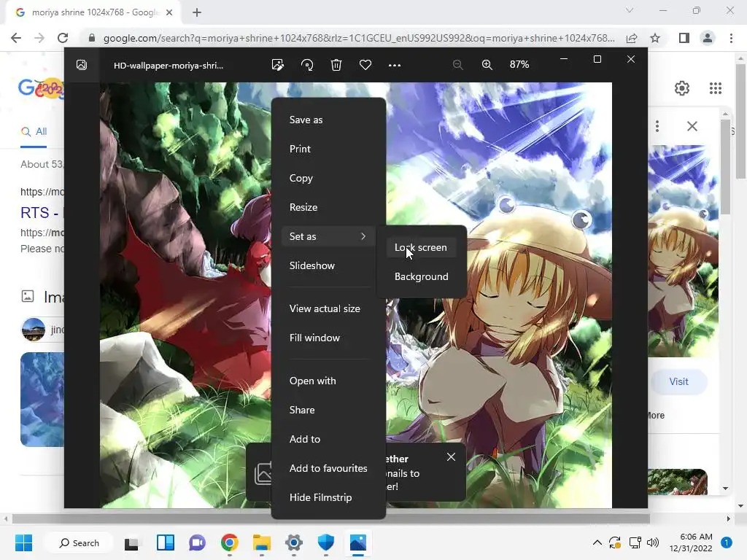Zoom in using the magnifier plus icon
747x560 pixels.
[x=487, y=65]
